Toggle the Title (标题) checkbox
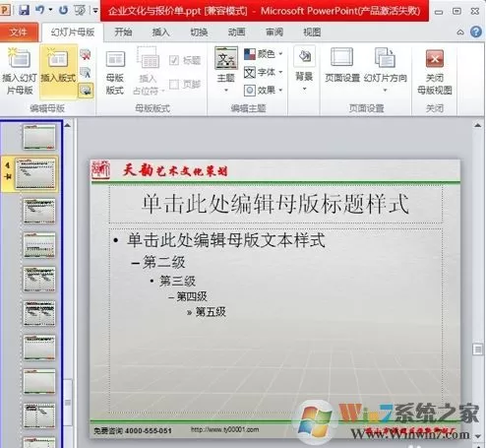 tap(174, 60)
